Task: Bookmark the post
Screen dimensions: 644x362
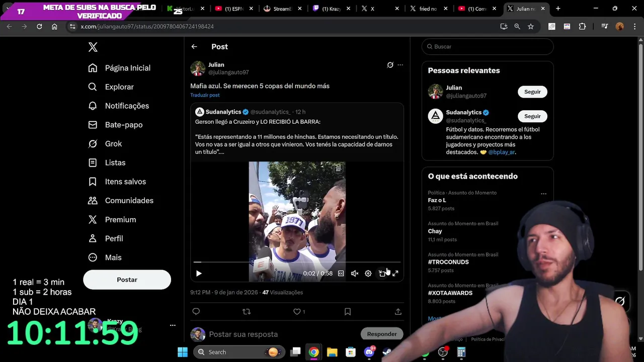Action: pos(348,312)
